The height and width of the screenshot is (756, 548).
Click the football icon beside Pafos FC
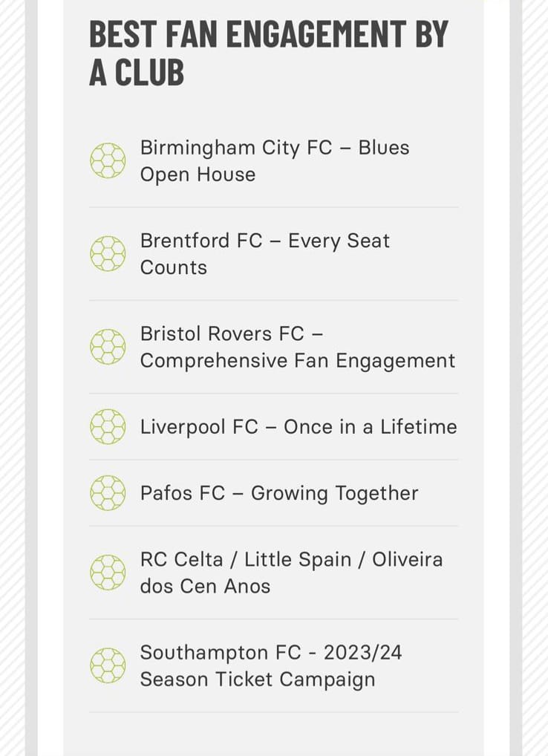(x=108, y=493)
